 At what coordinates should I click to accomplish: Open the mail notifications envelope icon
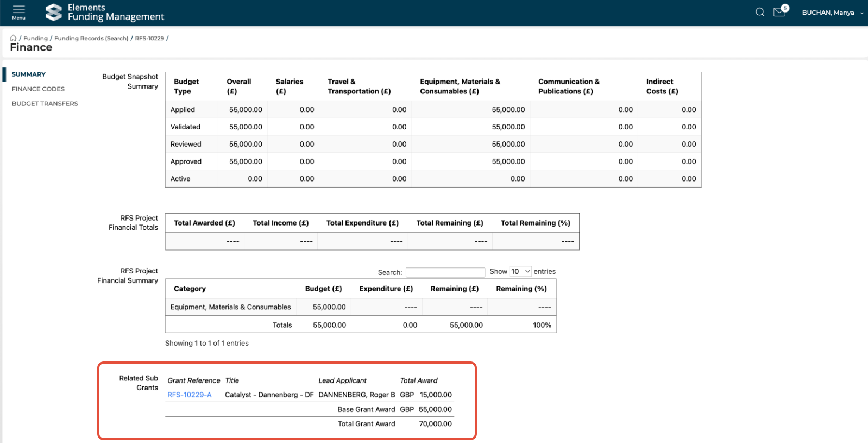[779, 12]
